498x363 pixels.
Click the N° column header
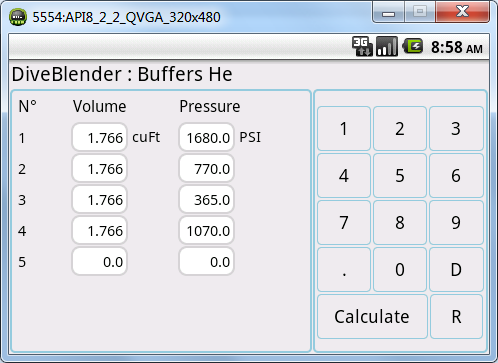pyautogui.click(x=28, y=107)
